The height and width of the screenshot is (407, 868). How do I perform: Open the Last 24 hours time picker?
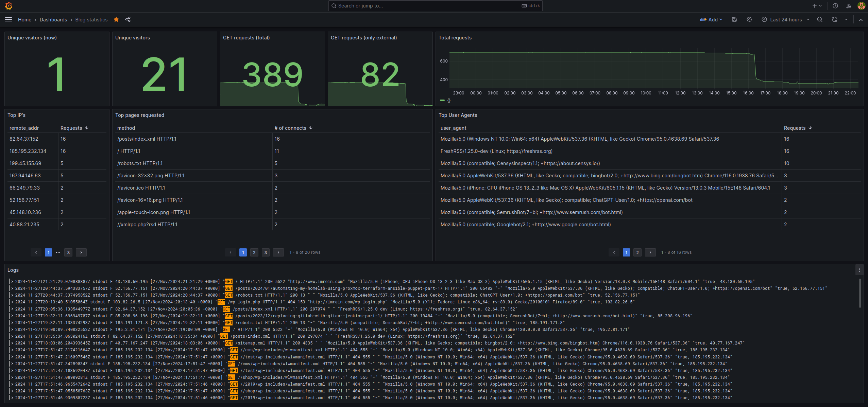[x=786, y=20]
